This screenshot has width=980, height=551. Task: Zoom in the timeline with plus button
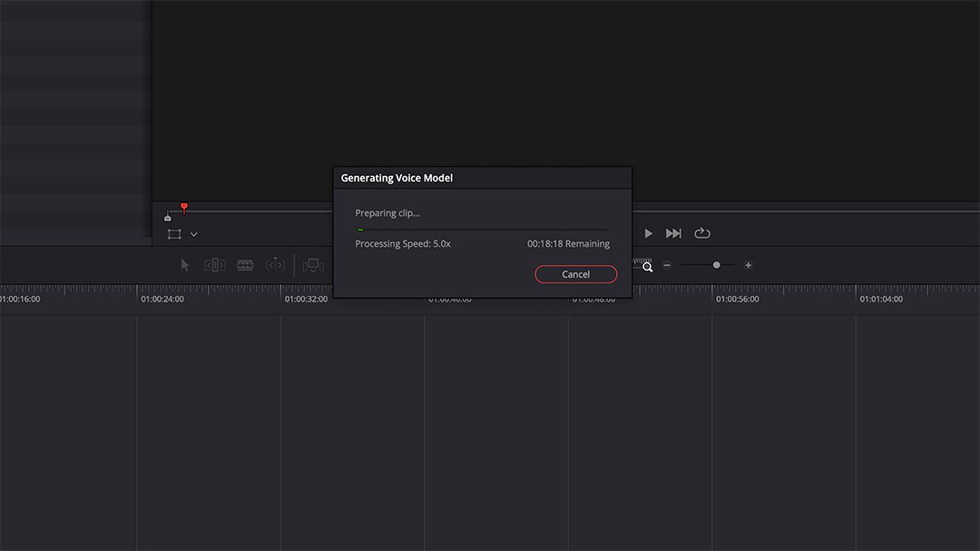click(748, 265)
